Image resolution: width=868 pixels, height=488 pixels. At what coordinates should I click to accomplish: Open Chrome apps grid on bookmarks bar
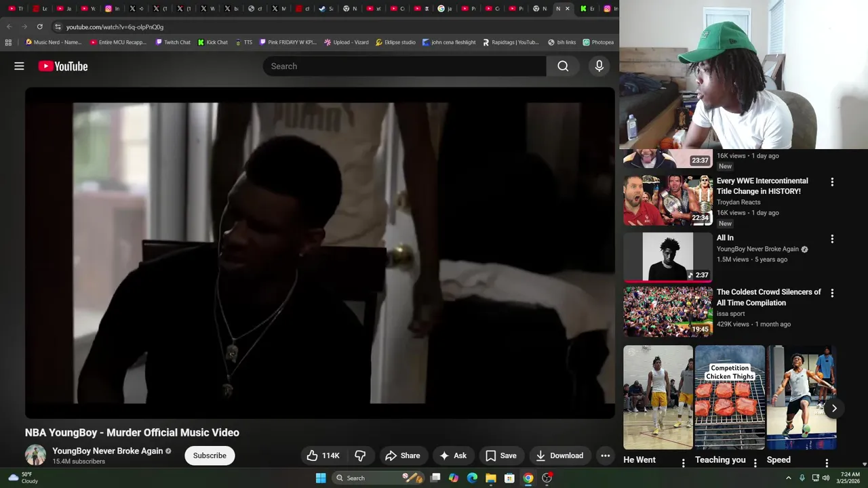8,42
